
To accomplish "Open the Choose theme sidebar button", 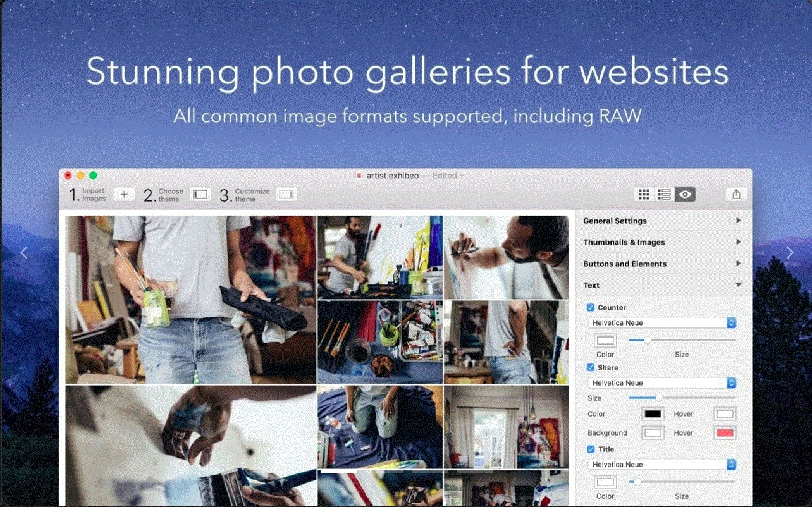I will [200, 195].
